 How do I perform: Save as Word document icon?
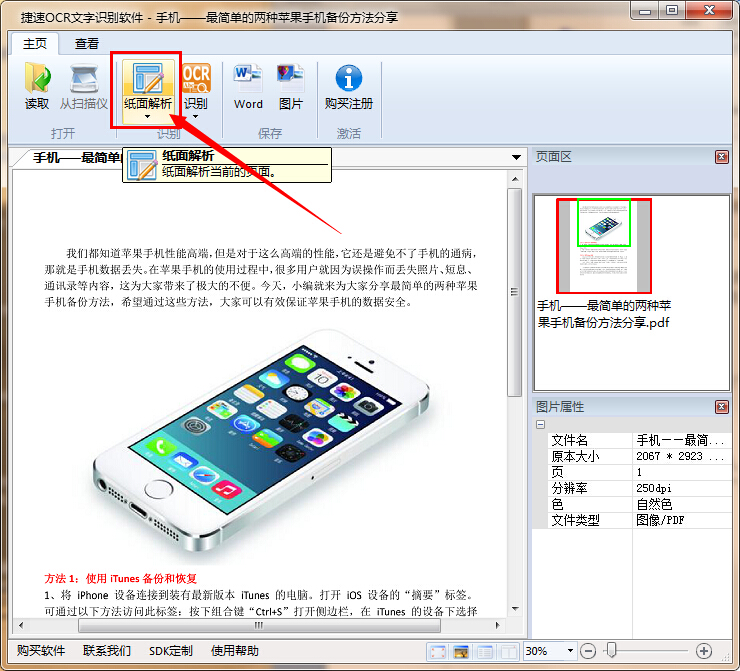pos(248,78)
